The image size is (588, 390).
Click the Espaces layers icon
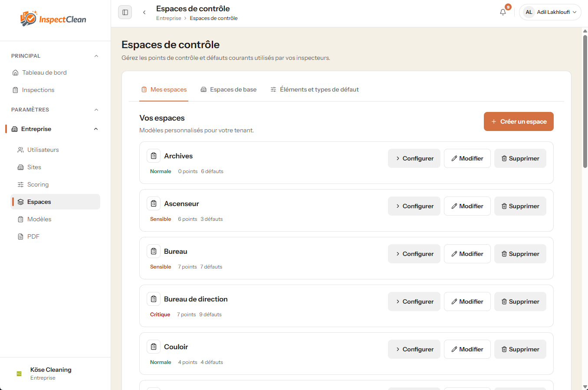(x=20, y=202)
